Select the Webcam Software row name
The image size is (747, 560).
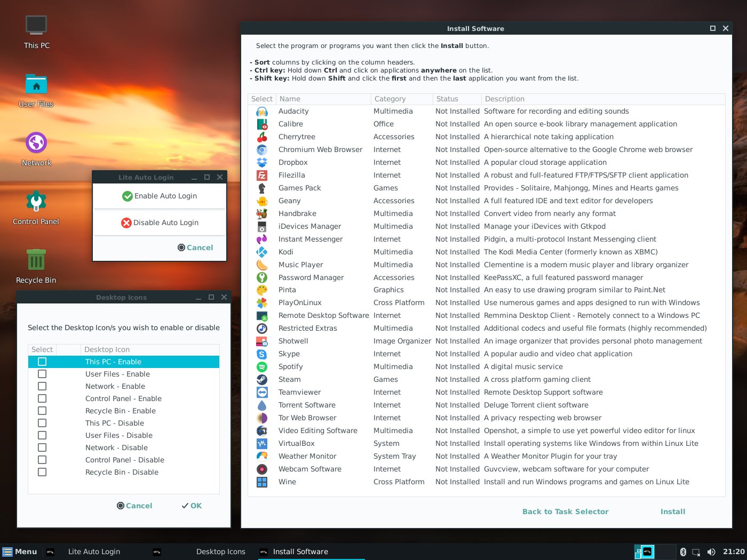[310, 469]
